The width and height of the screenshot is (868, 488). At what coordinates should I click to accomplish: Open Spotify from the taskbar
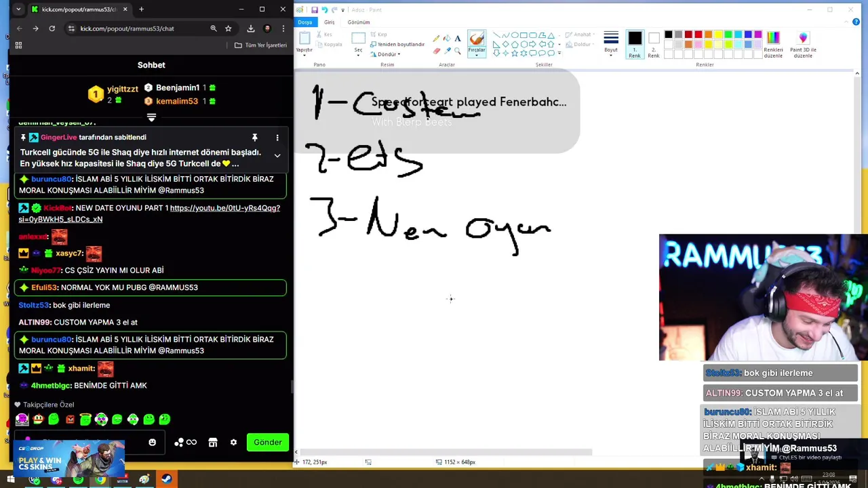78,480
